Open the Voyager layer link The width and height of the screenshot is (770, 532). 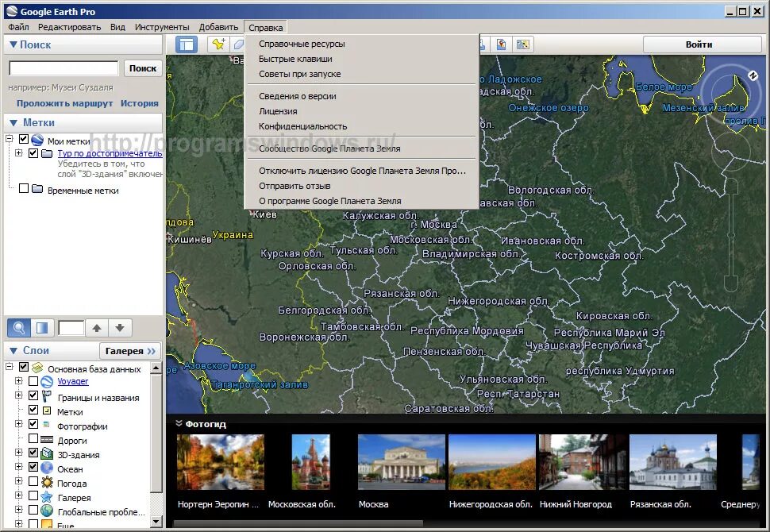coord(73,381)
